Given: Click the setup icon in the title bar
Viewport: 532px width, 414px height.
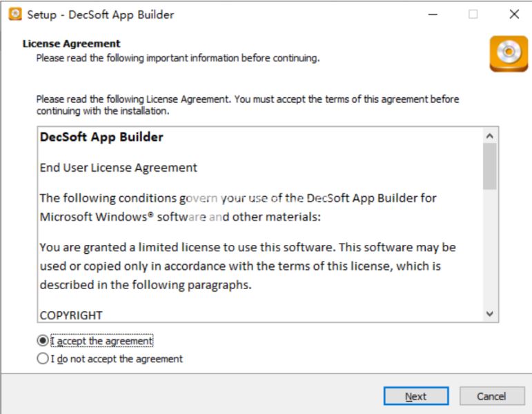Looking at the screenshot, I should pyautogui.click(x=14, y=14).
